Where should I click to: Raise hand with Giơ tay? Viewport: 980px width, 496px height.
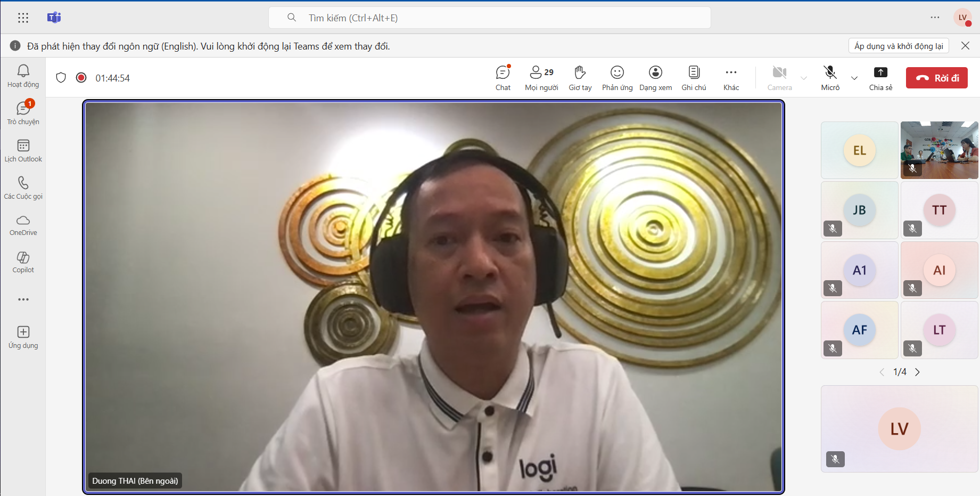click(580, 78)
